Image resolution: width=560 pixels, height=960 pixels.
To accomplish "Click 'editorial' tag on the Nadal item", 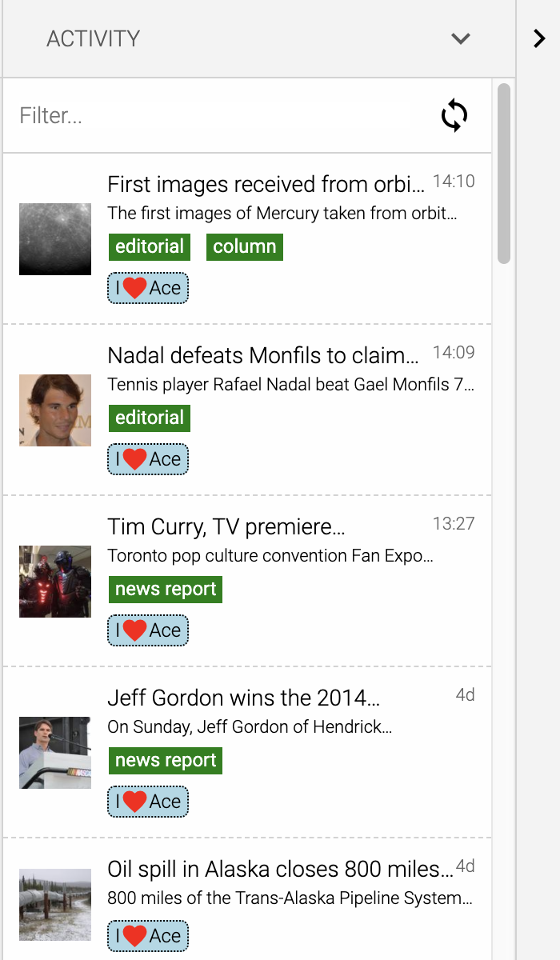I will [x=150, y=418].
